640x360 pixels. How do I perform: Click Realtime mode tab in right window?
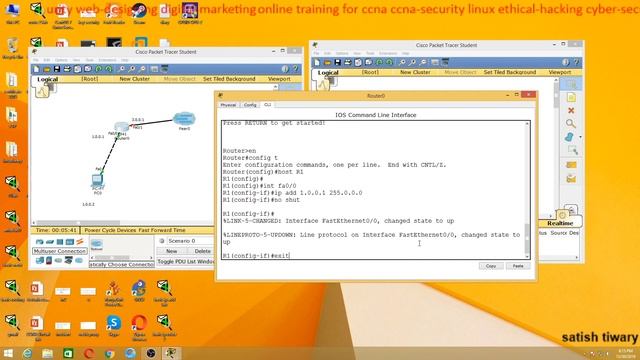click(x=560, y=223)
